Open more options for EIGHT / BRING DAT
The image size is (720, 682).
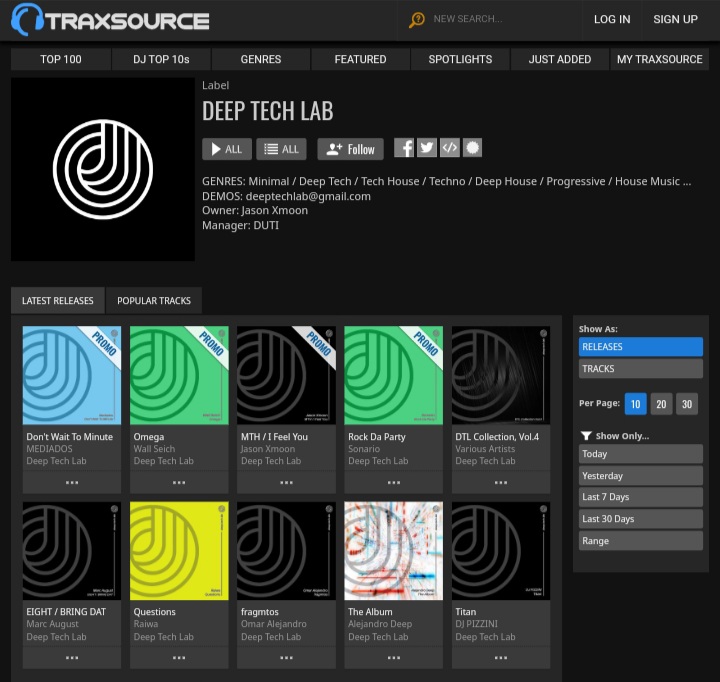coord(72,658)
